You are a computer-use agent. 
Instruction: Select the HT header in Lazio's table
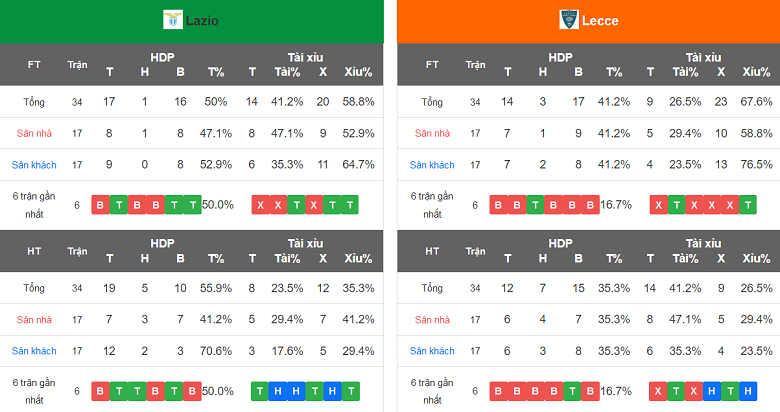coord(34,251)
